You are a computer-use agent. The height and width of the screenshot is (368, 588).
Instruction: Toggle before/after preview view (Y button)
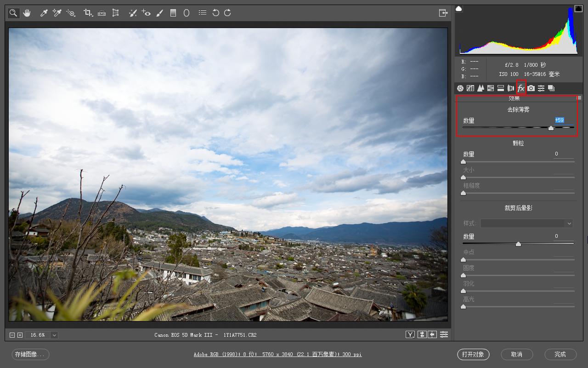tap(410, 334)
